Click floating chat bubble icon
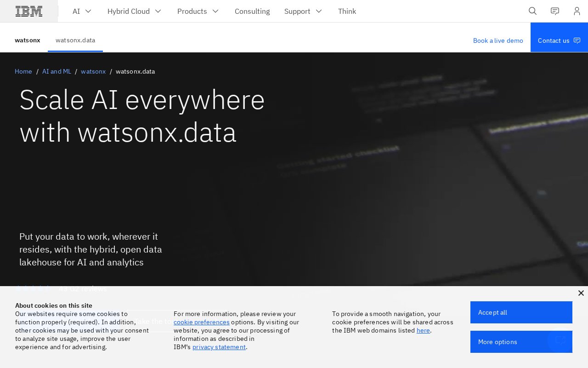The image size is (588, 368). tap(560, 341)
